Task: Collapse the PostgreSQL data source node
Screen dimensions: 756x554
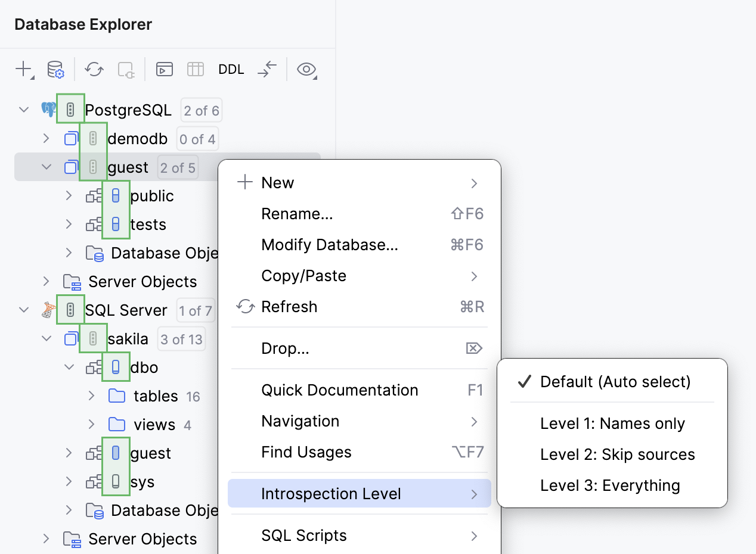Action: coord(23,110)
